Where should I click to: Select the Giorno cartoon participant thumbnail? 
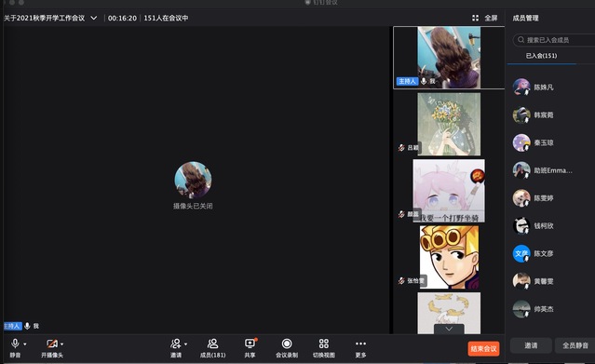coord(449,257)
